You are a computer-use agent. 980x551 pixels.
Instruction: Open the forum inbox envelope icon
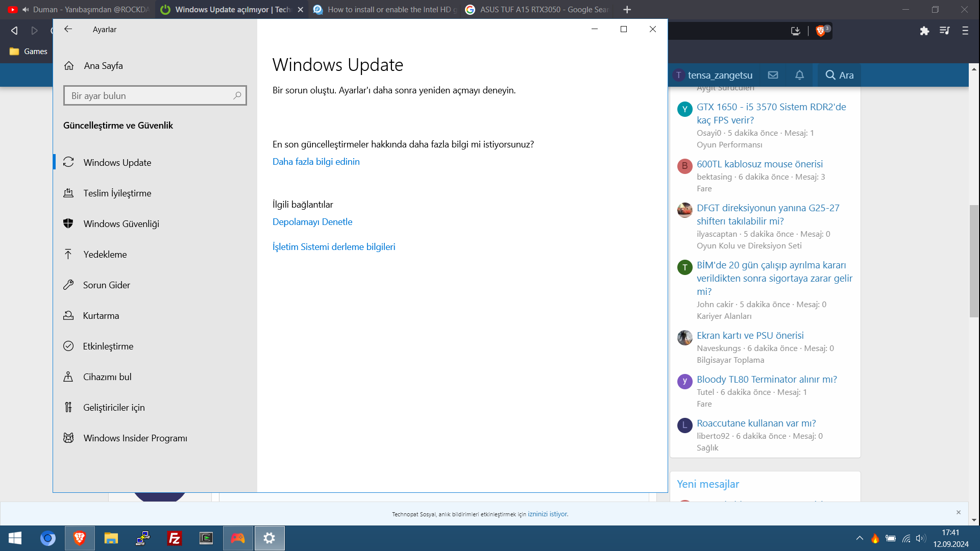(773, 75)
